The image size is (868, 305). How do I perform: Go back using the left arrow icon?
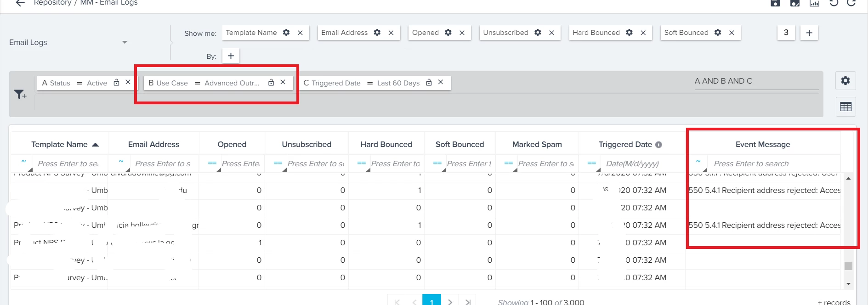(20, 3)
